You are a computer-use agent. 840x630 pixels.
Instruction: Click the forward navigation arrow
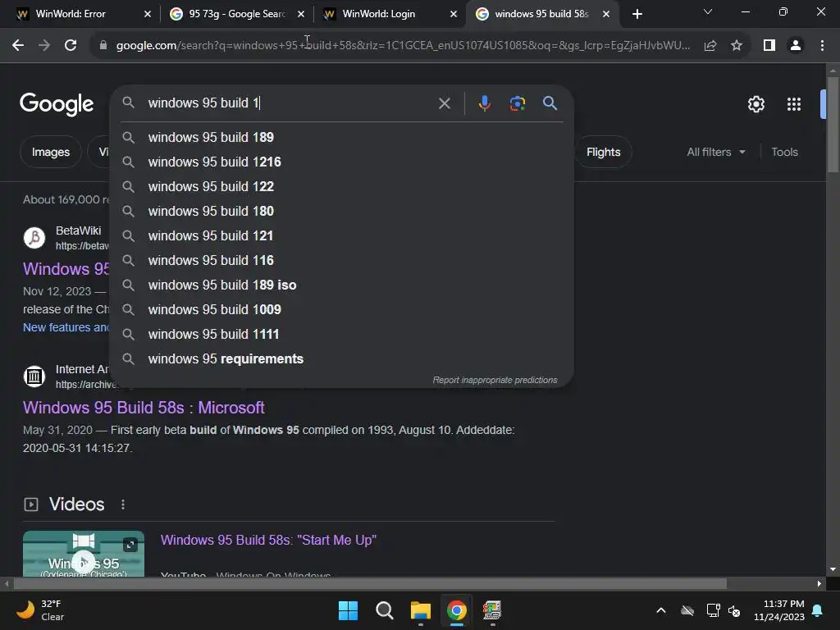point(44,46)
